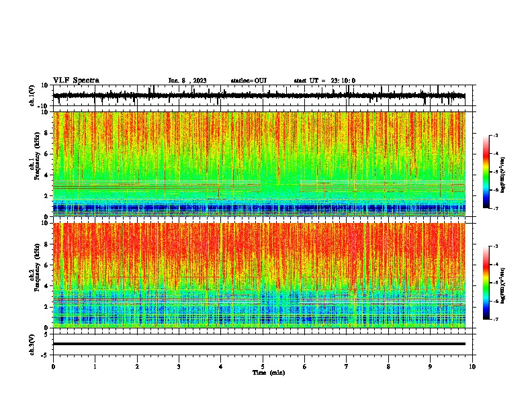Click the "-3" label on ch.2 color bar

click(x=496, y=246)
